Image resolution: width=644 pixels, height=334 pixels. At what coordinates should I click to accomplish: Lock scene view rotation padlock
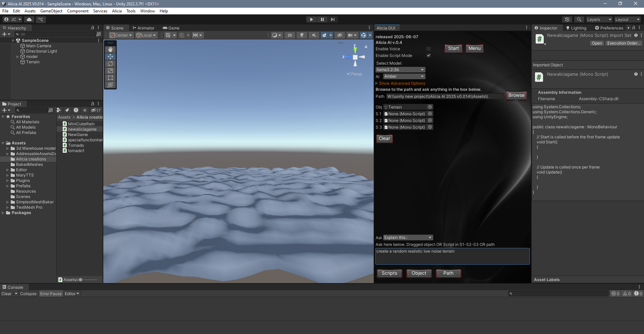366,47
